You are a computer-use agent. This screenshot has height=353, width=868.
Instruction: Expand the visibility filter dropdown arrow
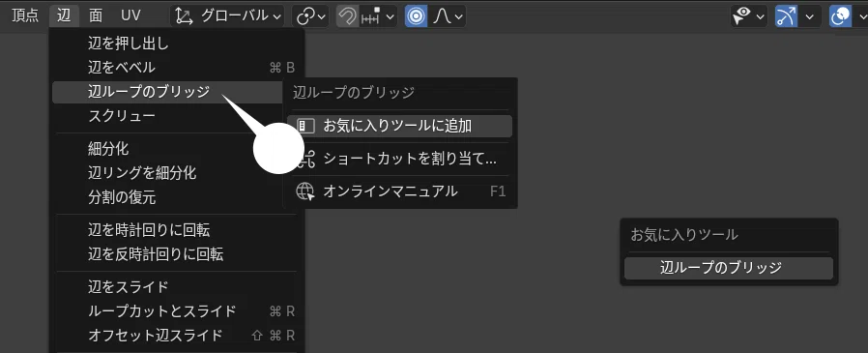coord(761,16)
